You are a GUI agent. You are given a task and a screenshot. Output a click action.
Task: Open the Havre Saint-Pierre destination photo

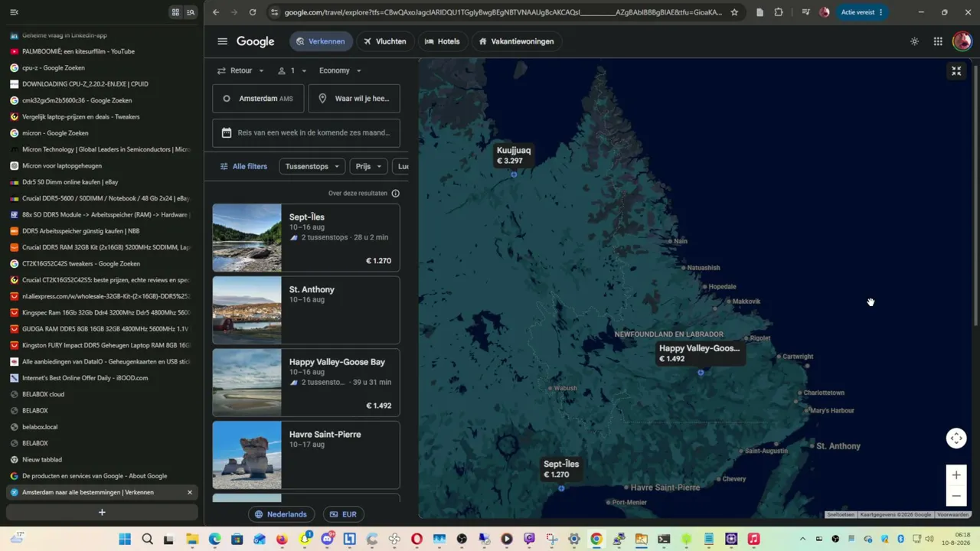point(247,455)
